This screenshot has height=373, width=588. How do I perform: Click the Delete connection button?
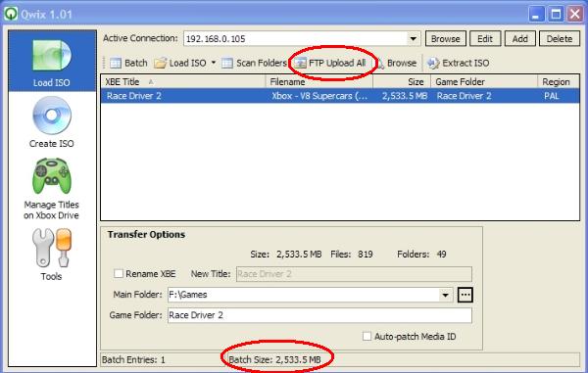tap(560, 38)
